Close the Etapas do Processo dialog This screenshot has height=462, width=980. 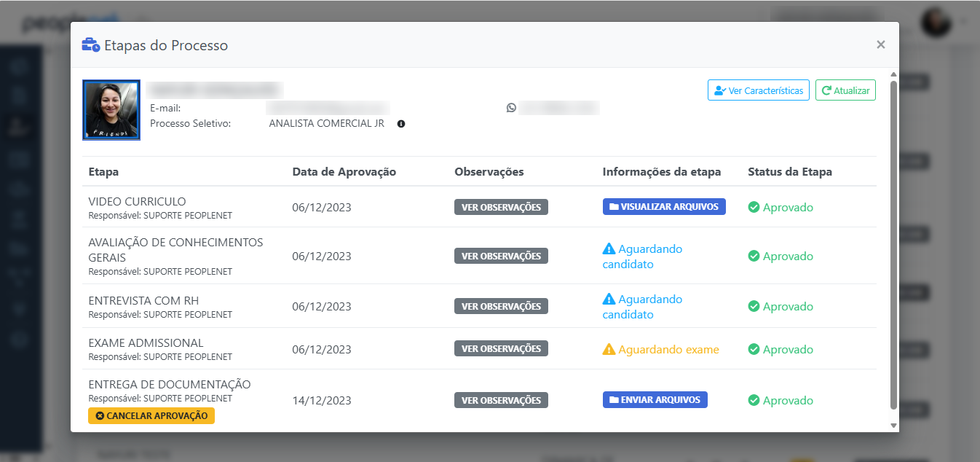881,44
